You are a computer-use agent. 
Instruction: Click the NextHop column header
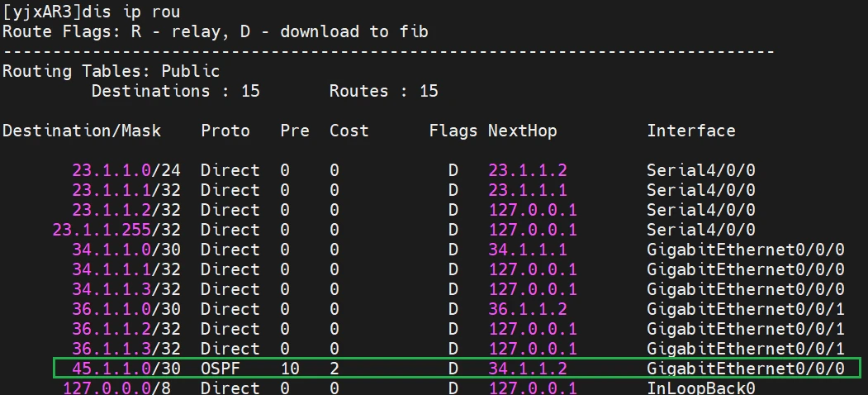coord(522,131)
